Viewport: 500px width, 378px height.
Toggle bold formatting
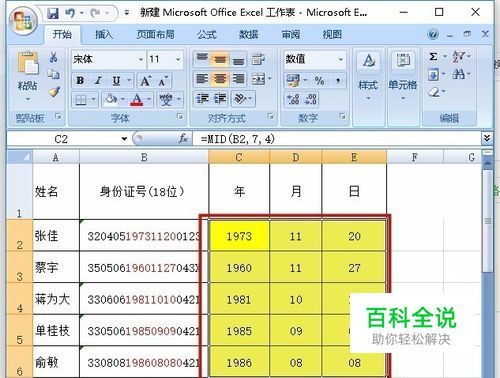(x=80, y=81)
